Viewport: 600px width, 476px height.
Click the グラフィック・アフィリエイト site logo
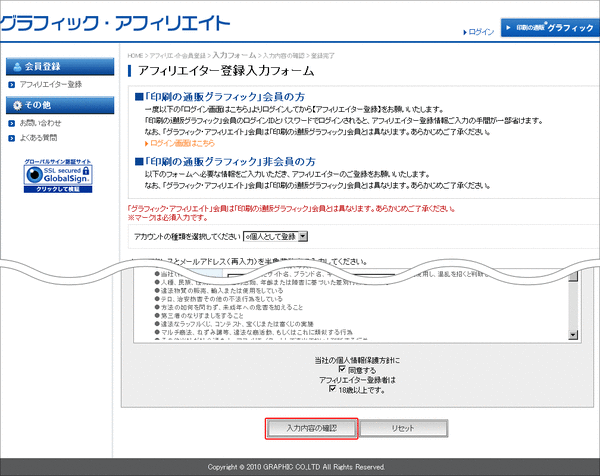point(115,24)
